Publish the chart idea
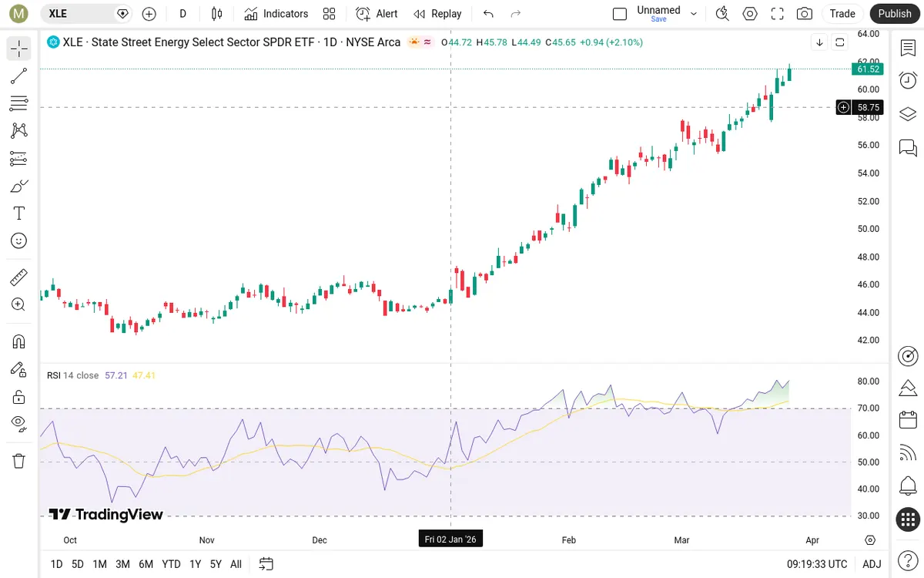The height and width of the screenshot is (578, 924). 895,13
